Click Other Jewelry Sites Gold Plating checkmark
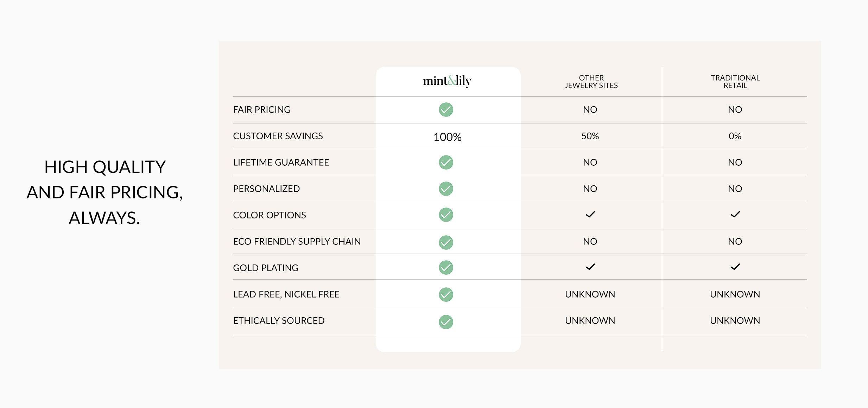 [x=590, y=267]
